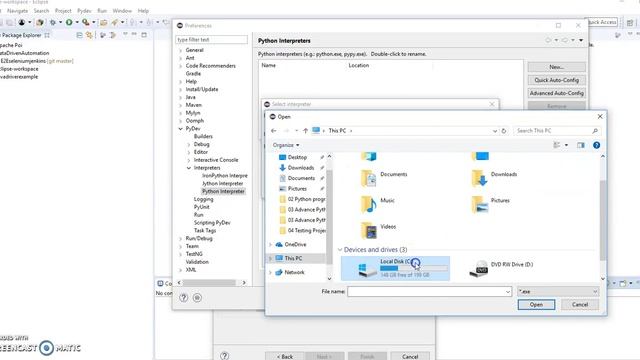This screenshot has height=360, width=640.
Task: Expand the General preferences node
Action: pyautogui.click(x=181, y=50)
